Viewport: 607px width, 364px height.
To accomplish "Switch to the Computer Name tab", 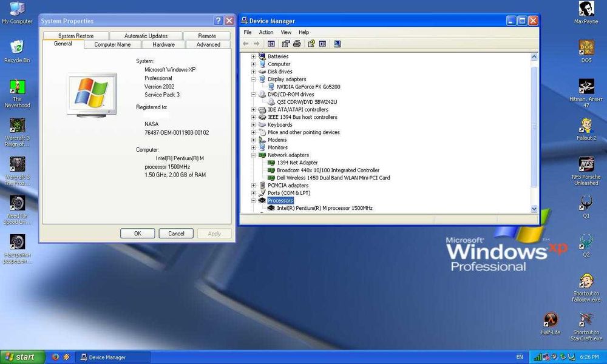I will click(112, 44).
